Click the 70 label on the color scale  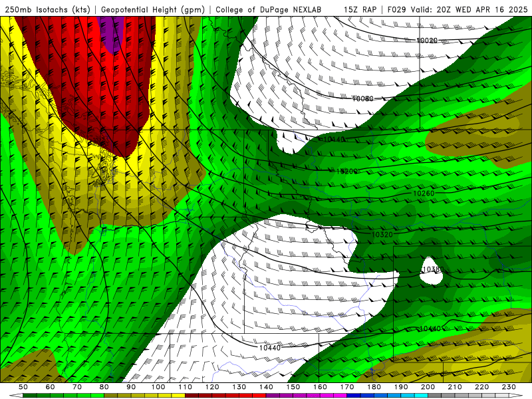coord(77,387)
